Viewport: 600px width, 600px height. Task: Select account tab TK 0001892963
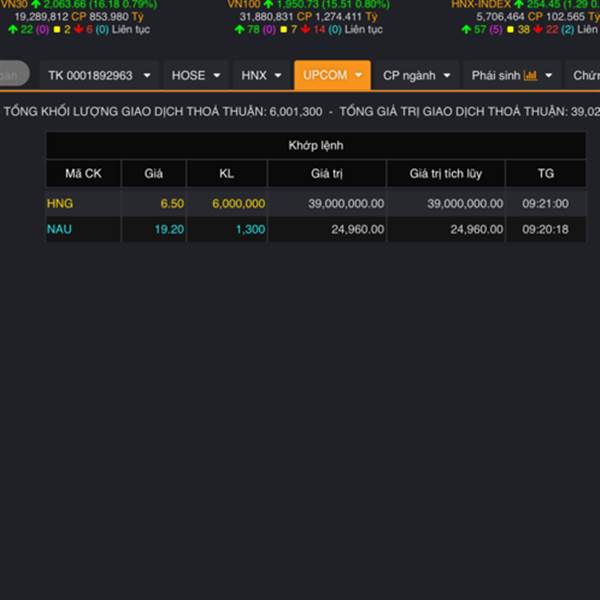point(99,75)
